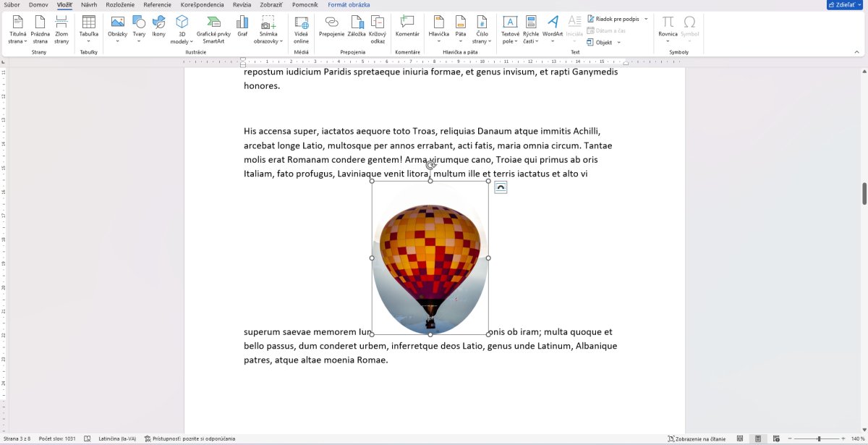868x445 pixels.
Task: Open the Päta footer options
Action: tap(461, 30)
